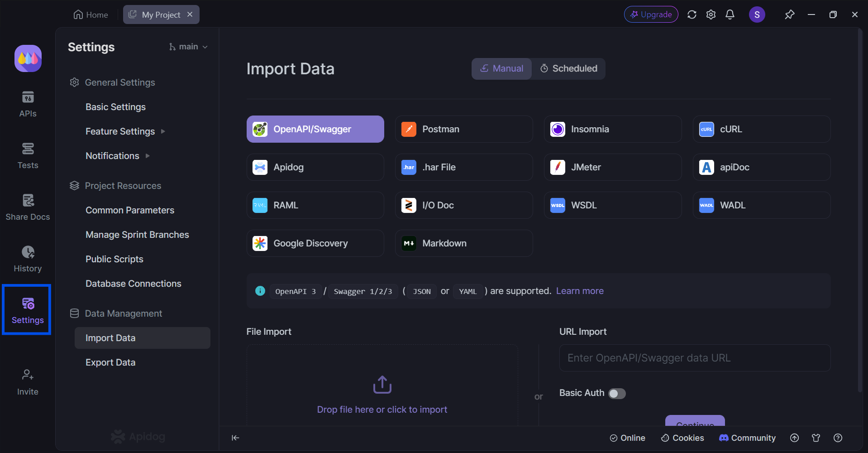Select Markdown import format
The image size is (868, 453).
click(x=464, y=243)
